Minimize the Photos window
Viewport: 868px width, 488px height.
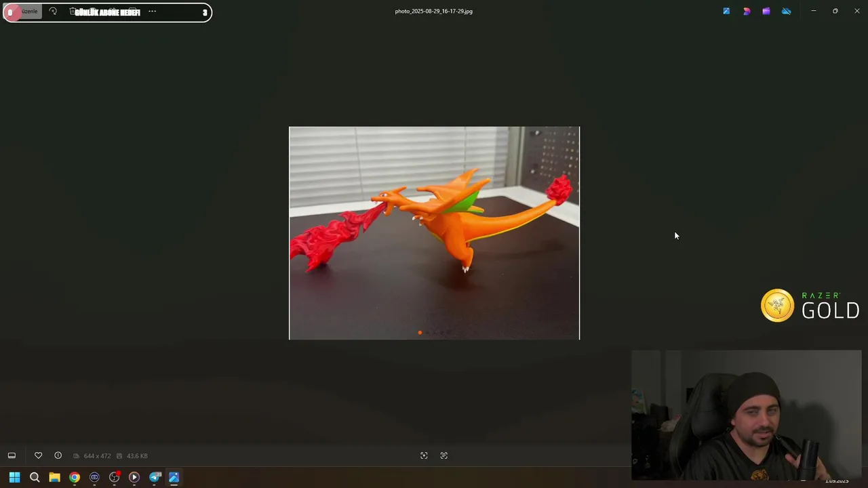tap(813, 11)
